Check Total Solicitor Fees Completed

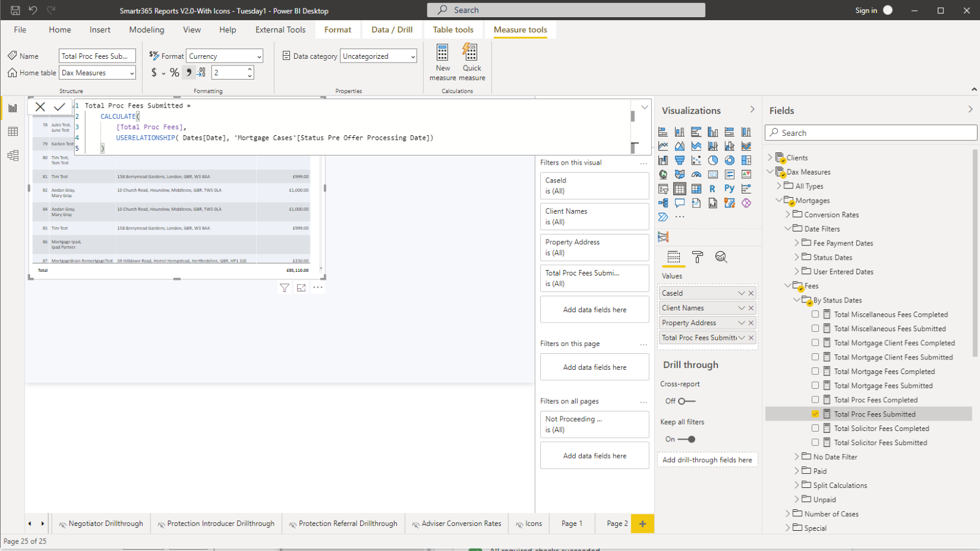pos(815,429)
